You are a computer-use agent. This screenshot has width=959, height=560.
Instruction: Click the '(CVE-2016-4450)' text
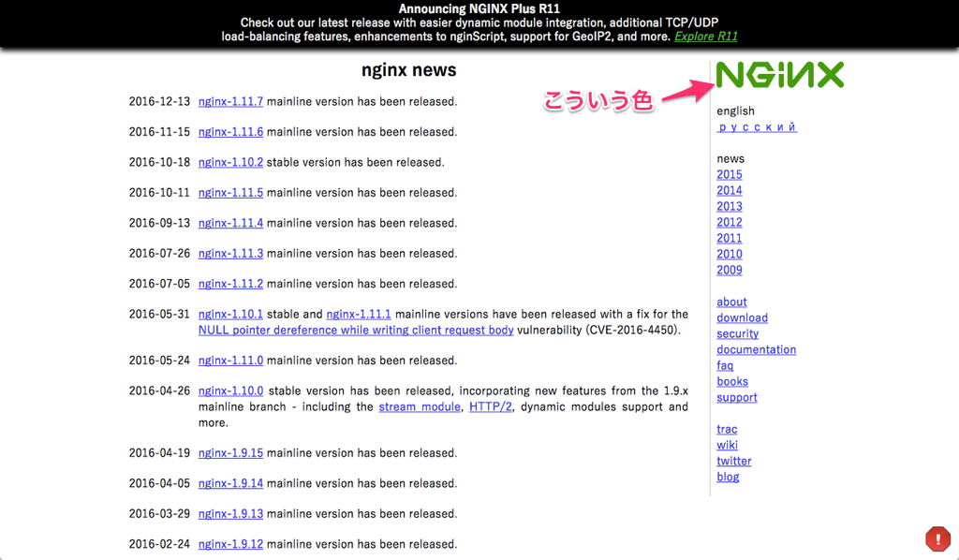(633, 331)
